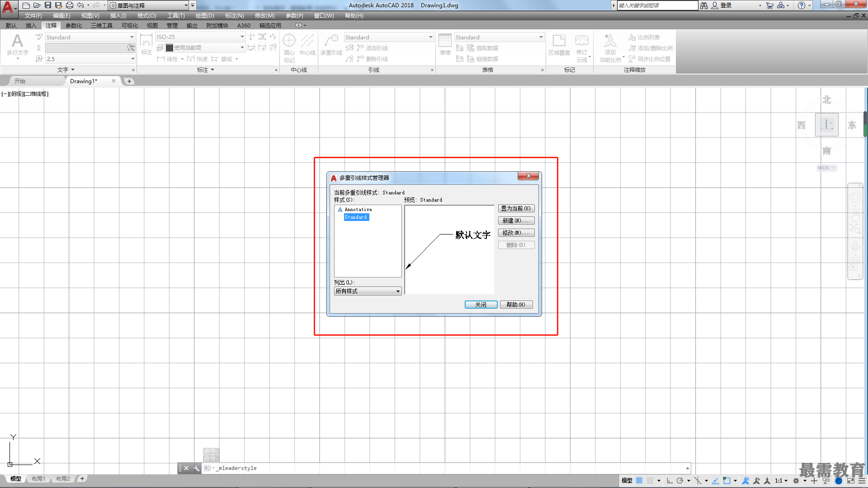Click the pan hand in navigation bar
Image resolution: width=868 pixels, height=488 pixels.
pyautogui.click(x=855, y=216)
